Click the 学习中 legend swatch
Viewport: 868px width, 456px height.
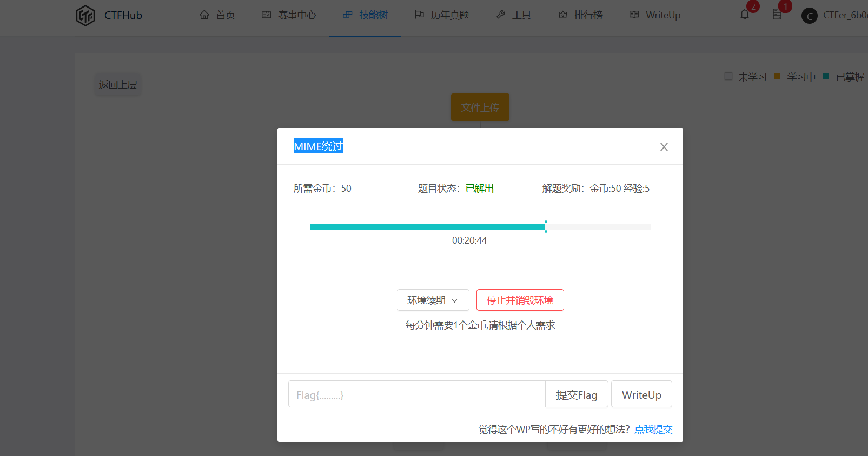(x=777, y=76)
